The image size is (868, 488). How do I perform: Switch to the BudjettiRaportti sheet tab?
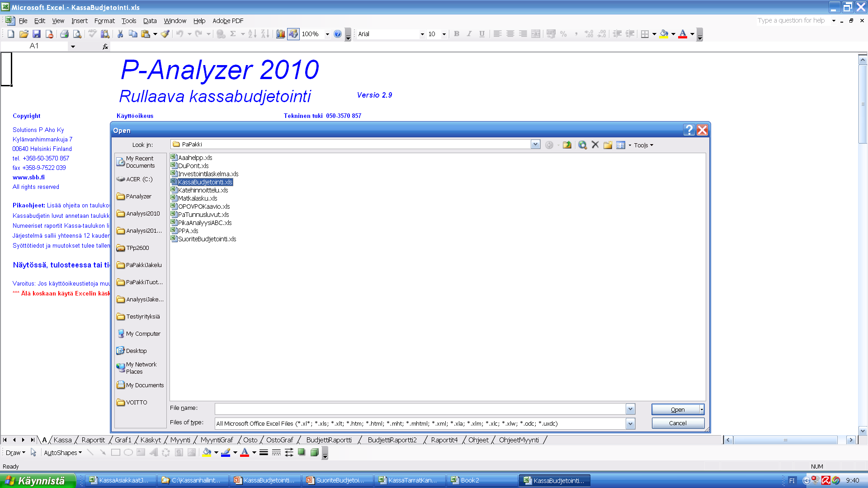329,440
